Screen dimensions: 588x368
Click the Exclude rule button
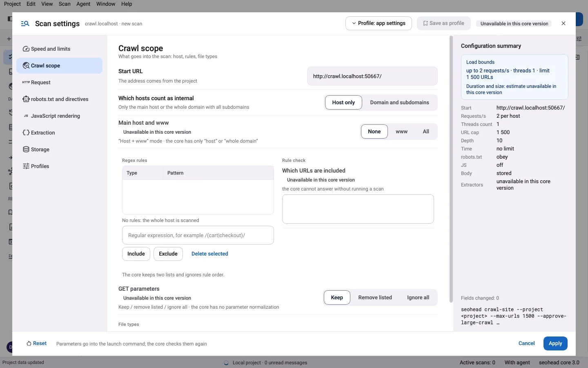[168, 254]
